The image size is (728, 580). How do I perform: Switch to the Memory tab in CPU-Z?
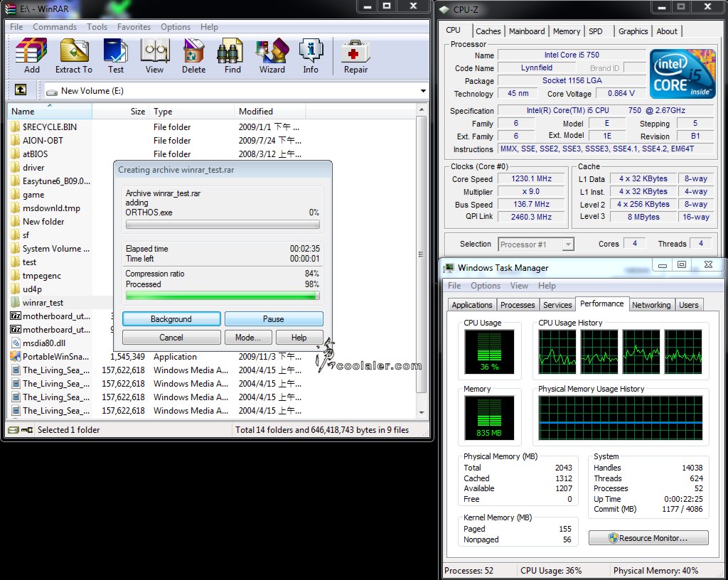tap(567, 31)
